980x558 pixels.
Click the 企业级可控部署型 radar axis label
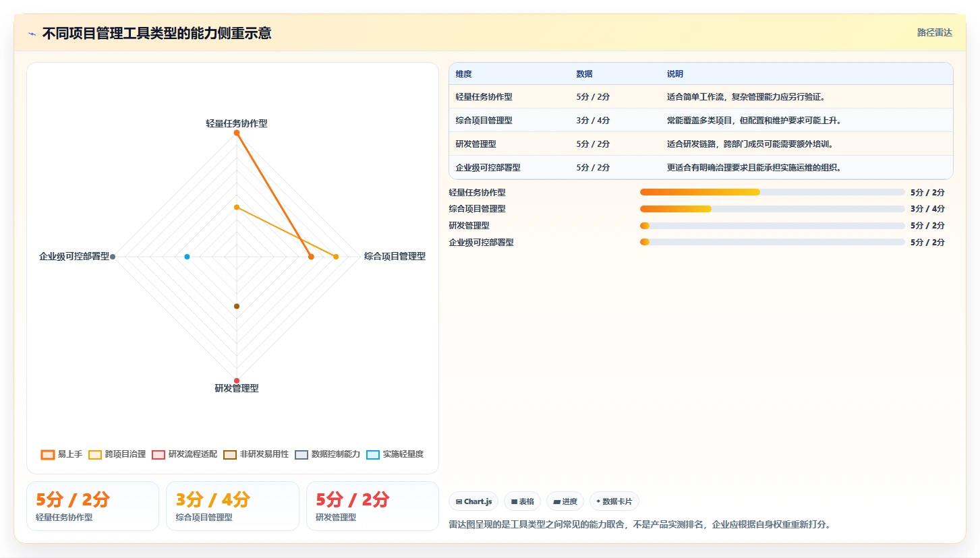[74, 256]
